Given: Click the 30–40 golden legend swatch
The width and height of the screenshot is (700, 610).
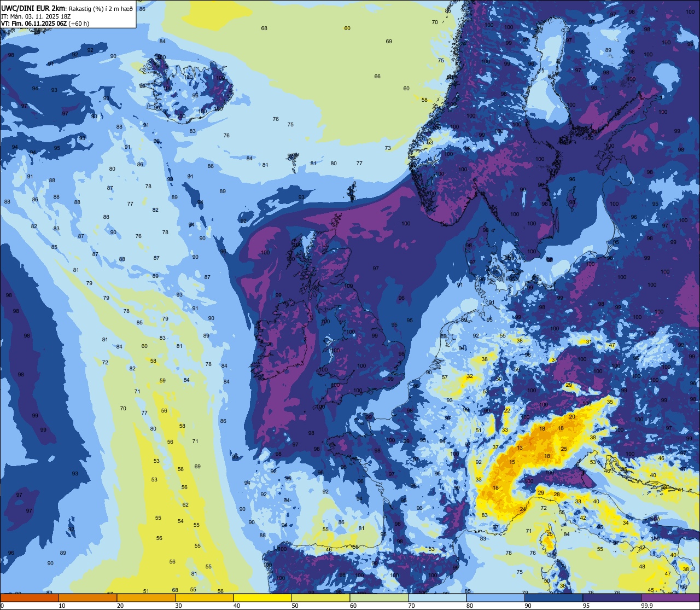Looking at the screenshot, I should (204, 597).
